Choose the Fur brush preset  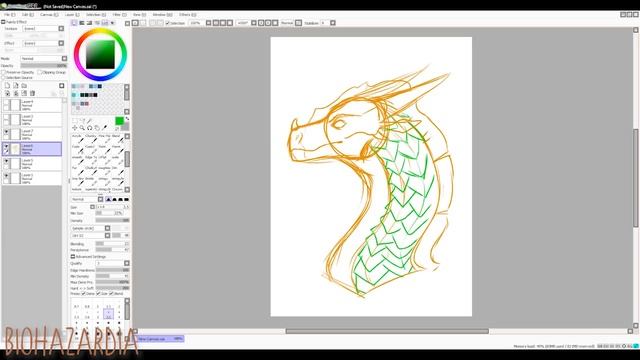pyautogui.click(x=77, y=171)
